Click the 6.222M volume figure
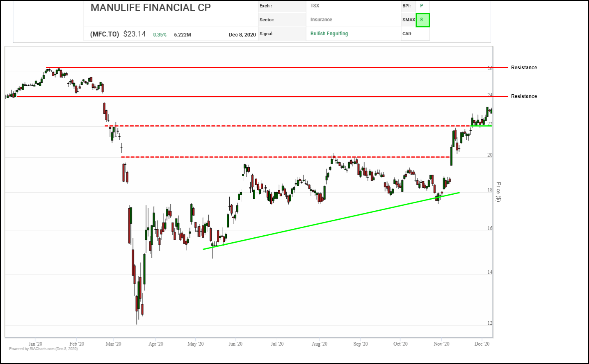589x364 pixels. coord(183,35)
